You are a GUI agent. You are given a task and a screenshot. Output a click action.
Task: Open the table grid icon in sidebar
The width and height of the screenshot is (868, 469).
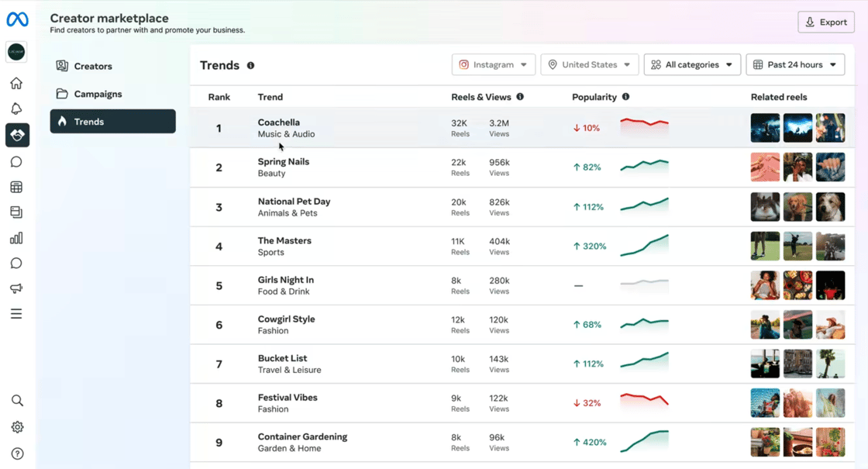16,187
